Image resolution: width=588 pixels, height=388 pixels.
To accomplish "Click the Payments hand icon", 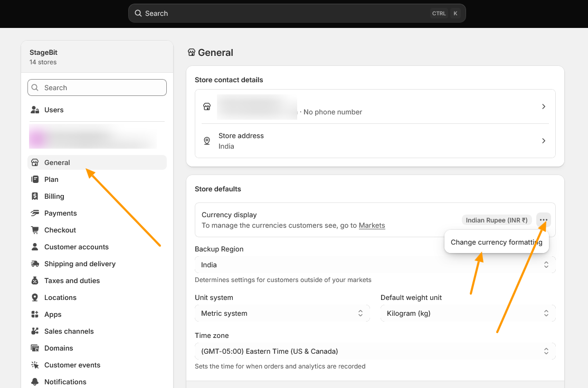I will 35,213.
